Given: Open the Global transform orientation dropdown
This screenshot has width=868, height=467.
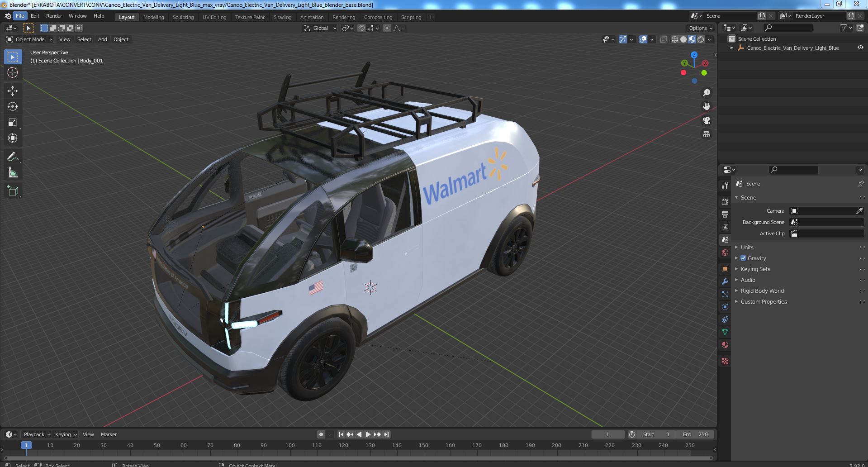Looking at the screenshot, I should [320, 28].
